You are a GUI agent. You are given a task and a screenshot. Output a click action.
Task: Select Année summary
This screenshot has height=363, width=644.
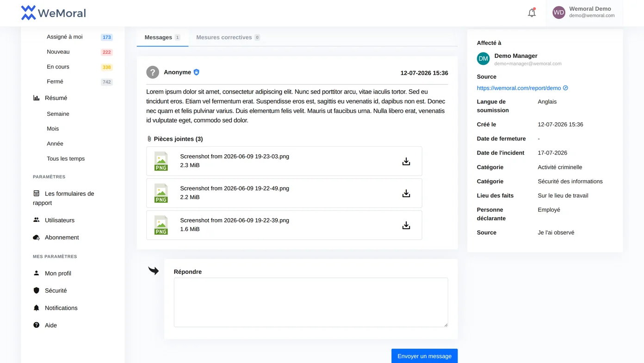(x=55, y=144)
